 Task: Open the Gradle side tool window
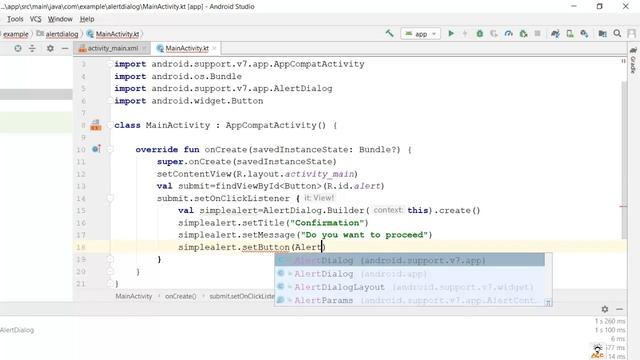[x=633, y=60]
